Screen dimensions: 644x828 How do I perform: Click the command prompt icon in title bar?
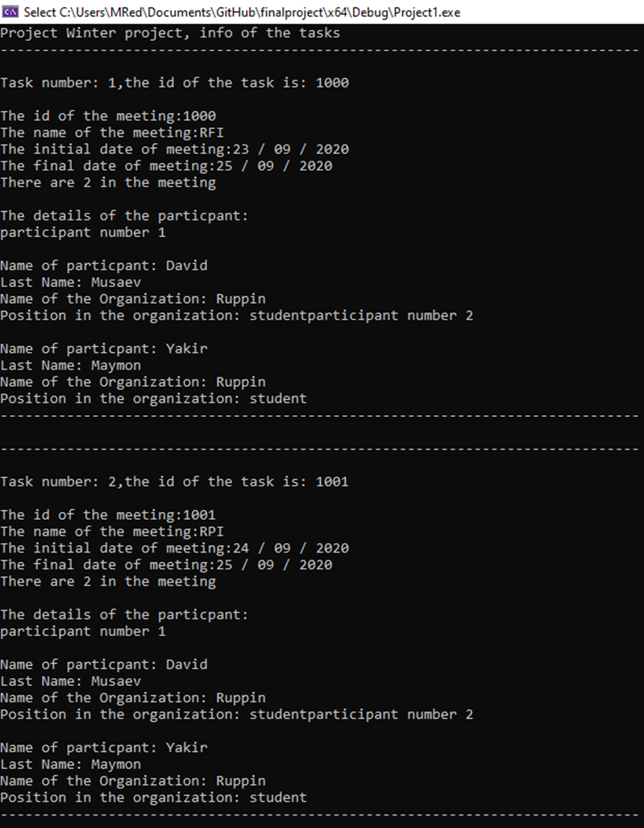(9, 12)
